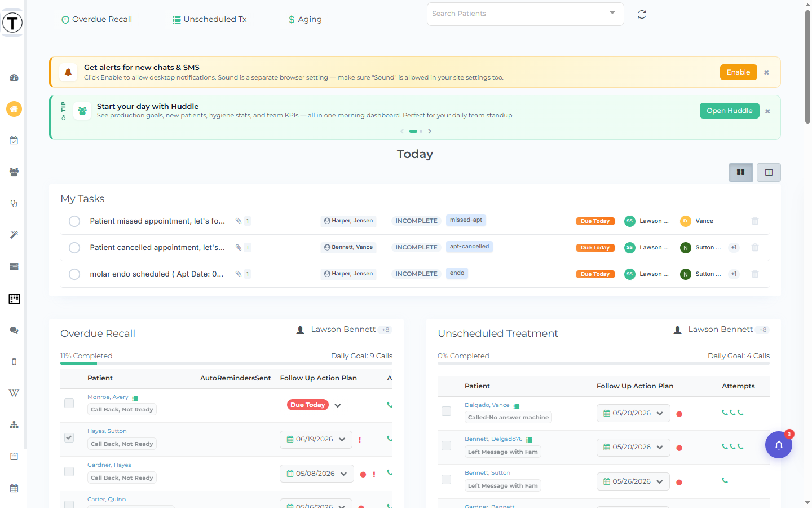Click the Overdue Recall completion progress bar

(226, 363)
